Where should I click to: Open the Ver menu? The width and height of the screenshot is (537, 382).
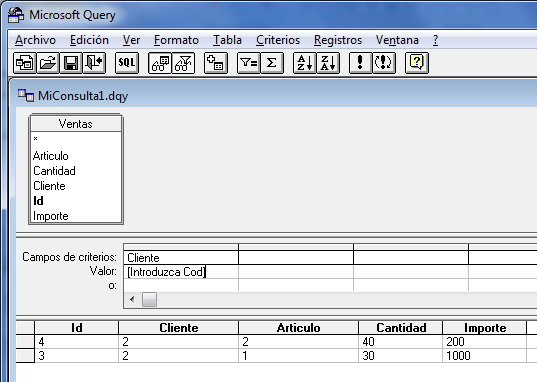132,40
